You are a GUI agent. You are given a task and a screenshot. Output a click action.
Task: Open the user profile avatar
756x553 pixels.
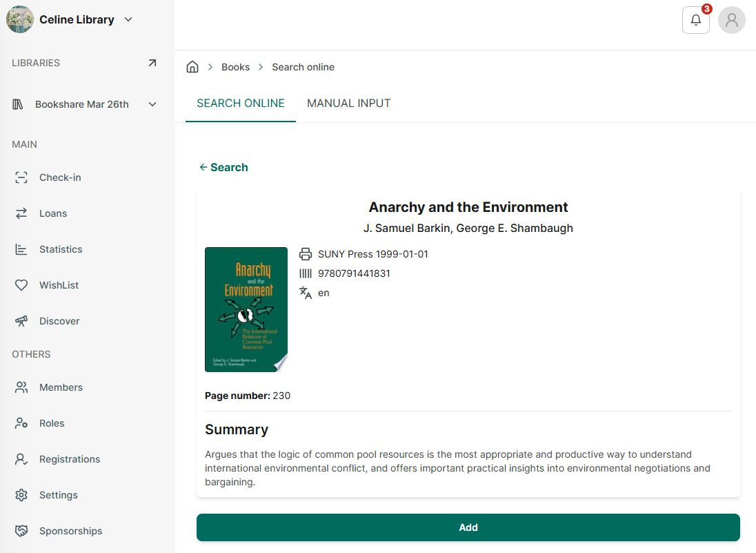point(731,20)
